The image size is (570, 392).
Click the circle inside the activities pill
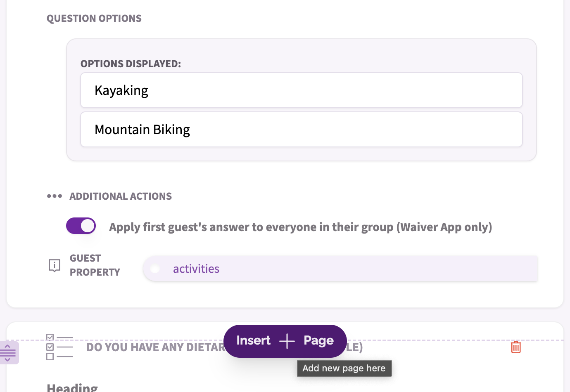tap(155, 269)
